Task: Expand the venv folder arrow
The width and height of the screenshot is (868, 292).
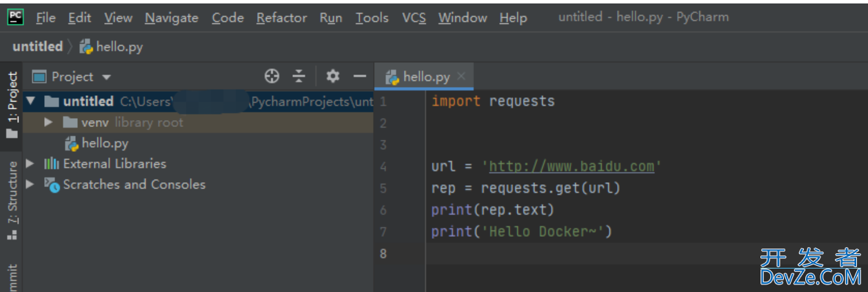Action: coord(48,122)
